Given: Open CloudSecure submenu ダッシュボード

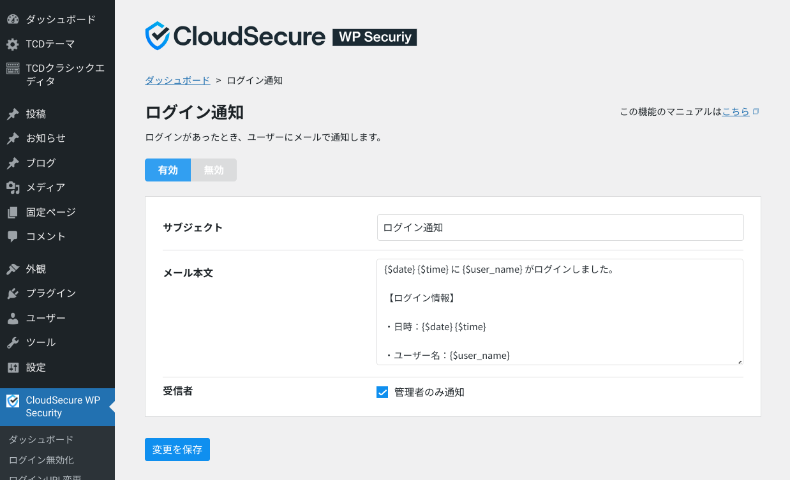Looking at the screenshot, I should [41, 440].
